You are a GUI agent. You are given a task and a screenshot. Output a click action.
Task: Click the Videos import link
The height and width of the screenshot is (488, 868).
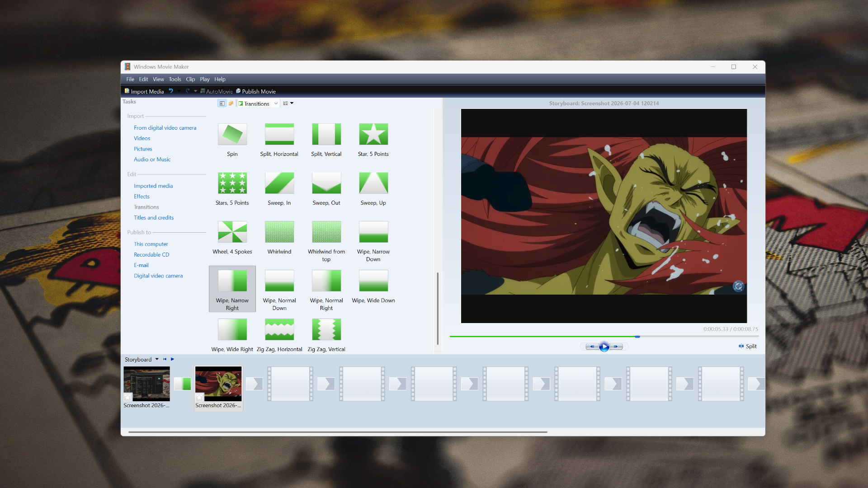tap(142, 138)
